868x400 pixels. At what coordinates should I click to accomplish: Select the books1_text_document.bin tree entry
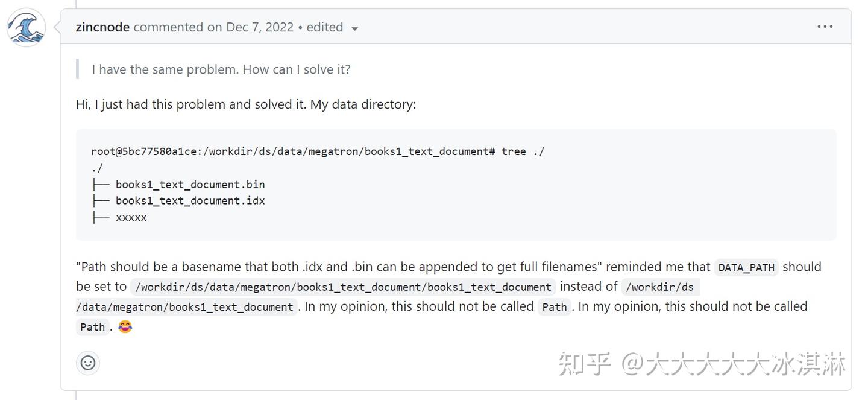pos(190,185)
